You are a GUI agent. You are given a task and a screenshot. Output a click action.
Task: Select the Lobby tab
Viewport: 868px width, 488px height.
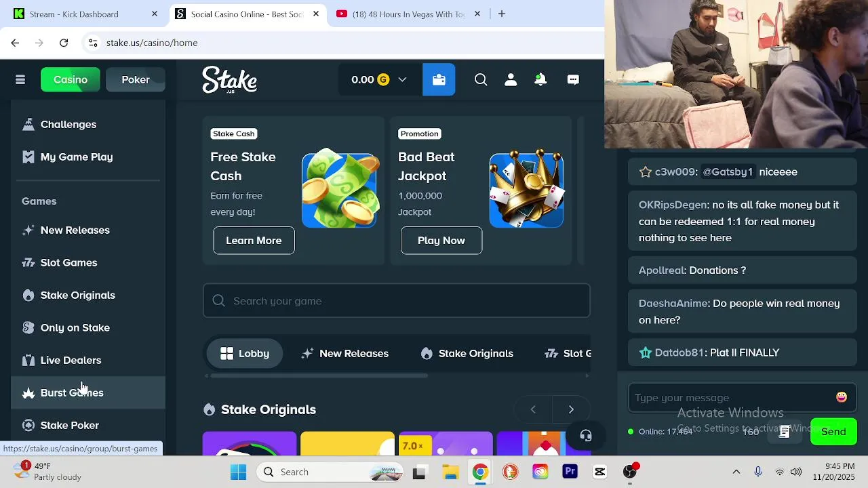point(244,353)
